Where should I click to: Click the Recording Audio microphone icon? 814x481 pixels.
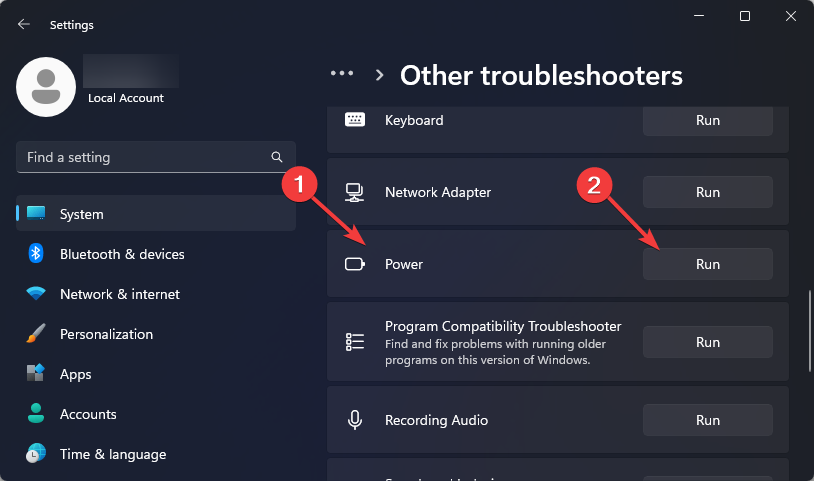click(355, 420)
